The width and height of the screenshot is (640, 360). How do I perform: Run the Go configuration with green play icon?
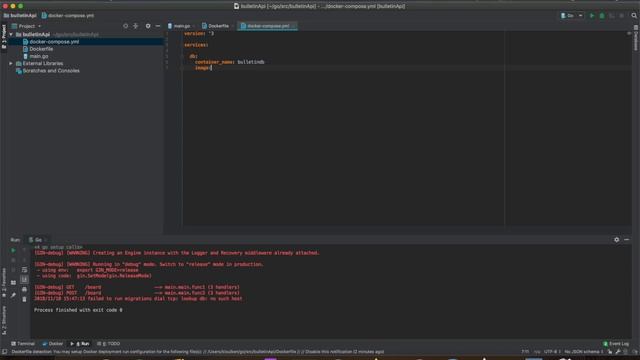[592, 16]
